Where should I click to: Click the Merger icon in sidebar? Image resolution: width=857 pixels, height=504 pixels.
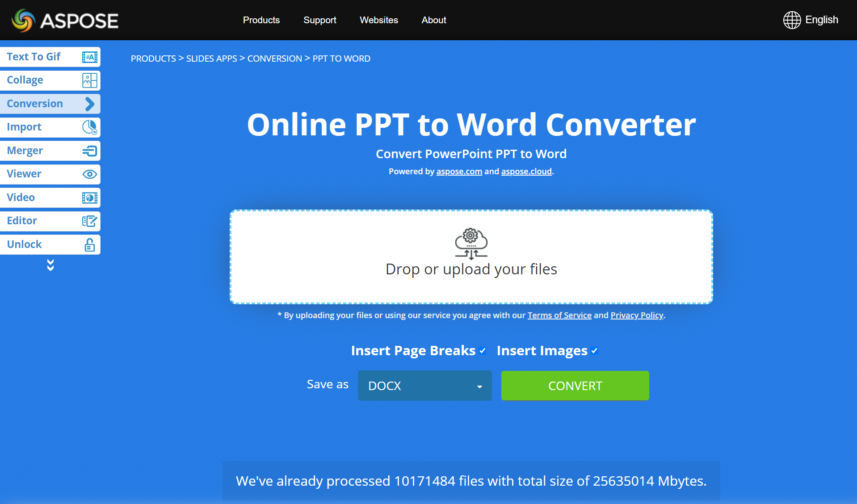point(89,151)
